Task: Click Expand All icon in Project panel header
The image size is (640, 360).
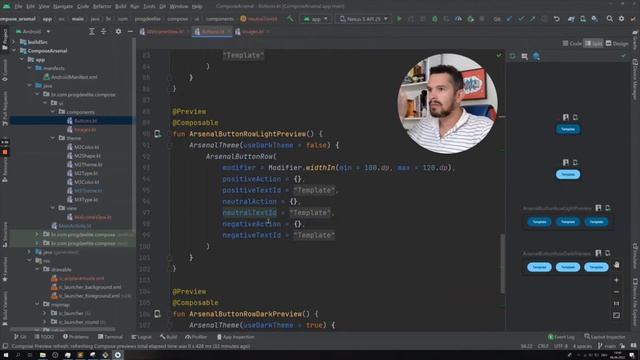Action: pyautogui.click(x=92, y=31)
